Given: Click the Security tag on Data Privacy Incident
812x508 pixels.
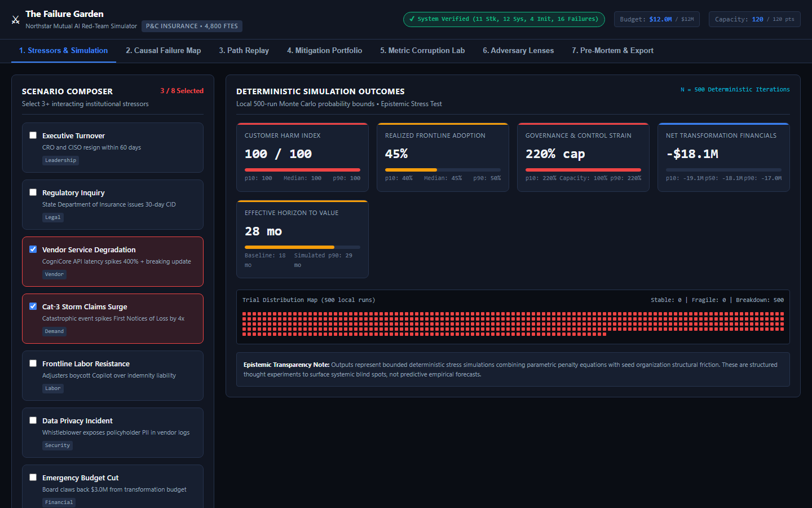Looking at the screenshot, I should [58, 445].
